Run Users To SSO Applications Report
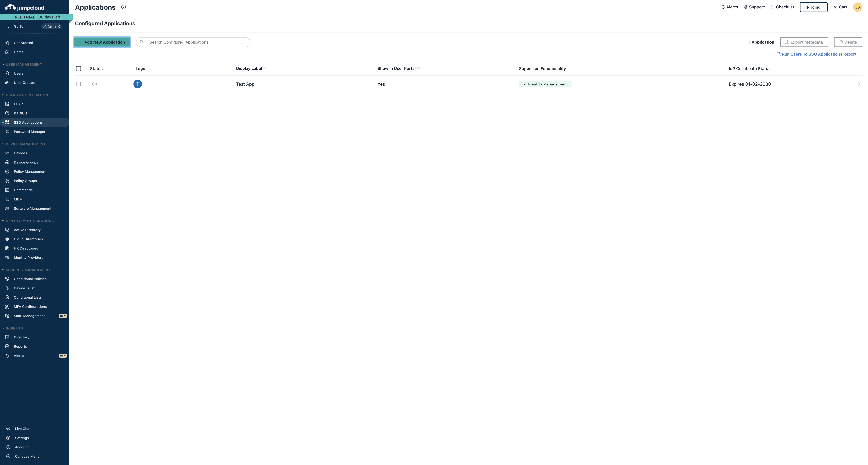The image size is (868, 465). [816, 54]
